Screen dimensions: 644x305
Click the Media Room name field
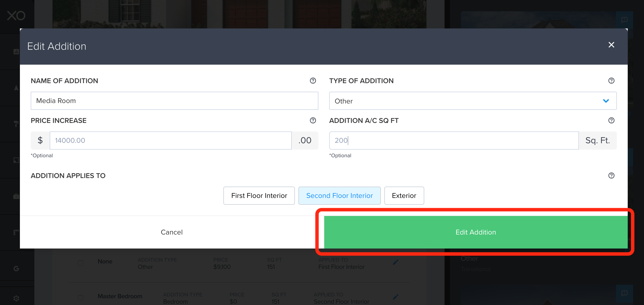pos(174,101)
